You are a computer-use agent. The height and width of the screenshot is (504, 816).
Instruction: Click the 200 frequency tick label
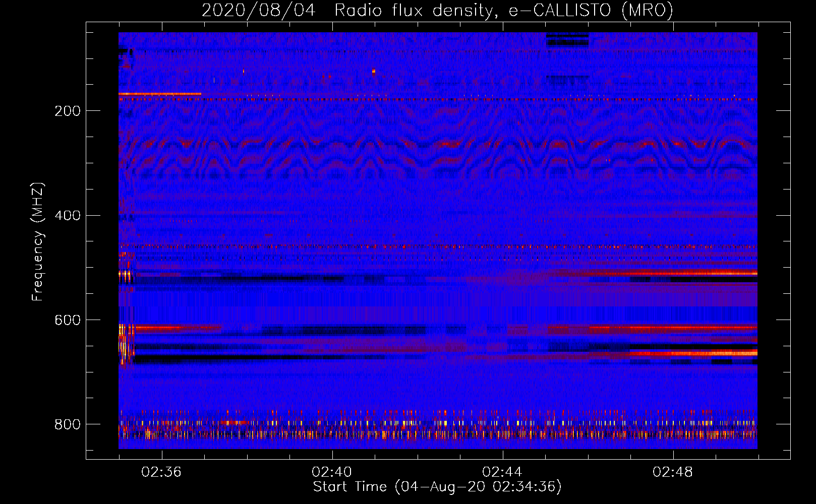68,111
